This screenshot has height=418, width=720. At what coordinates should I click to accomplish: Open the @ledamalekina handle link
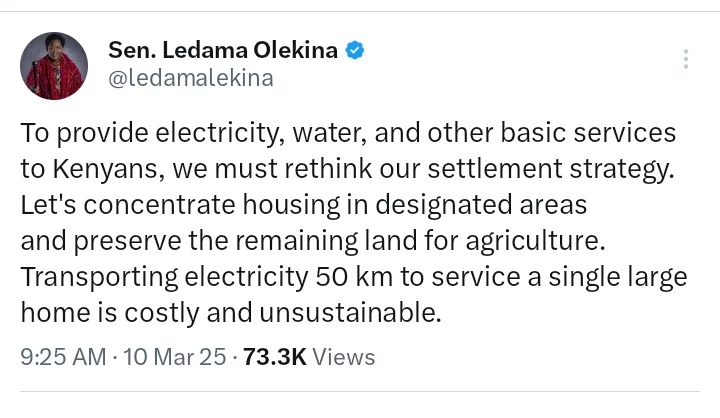189,79
